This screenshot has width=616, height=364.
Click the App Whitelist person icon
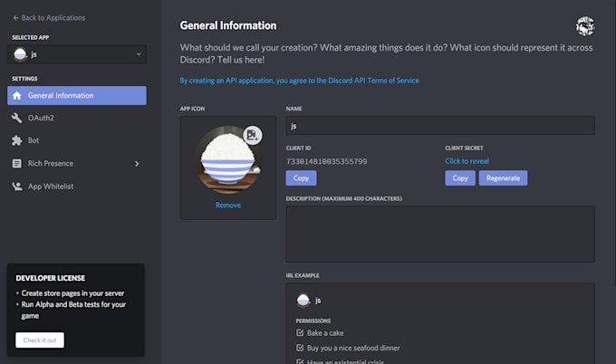17,187
